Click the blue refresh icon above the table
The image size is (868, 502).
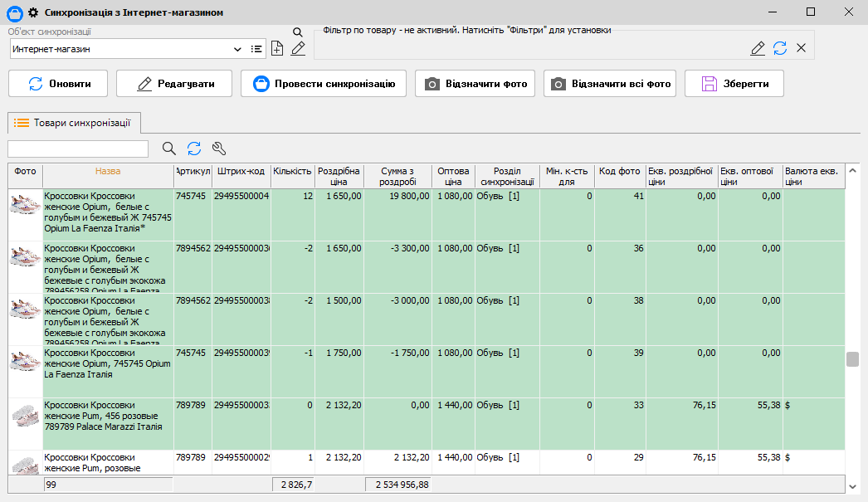(194, 149)
